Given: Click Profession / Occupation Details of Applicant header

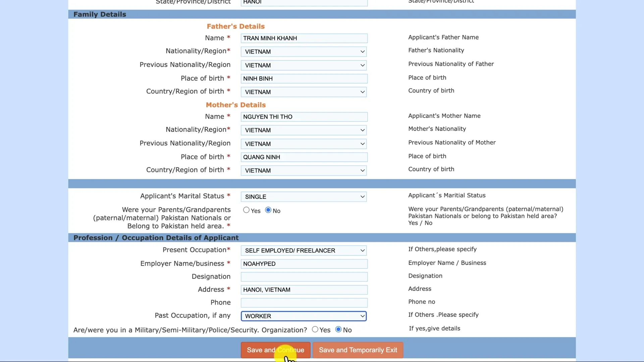Looking at the screenshot, I should click(156, 238).
